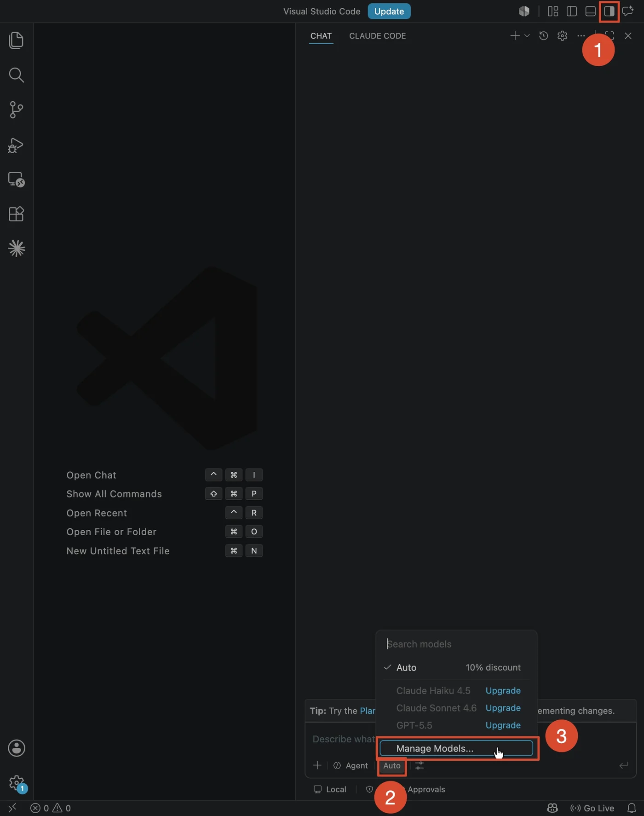644x816 pixels.
Task: Switch to the CHAT tab
Action: point(321,36)
